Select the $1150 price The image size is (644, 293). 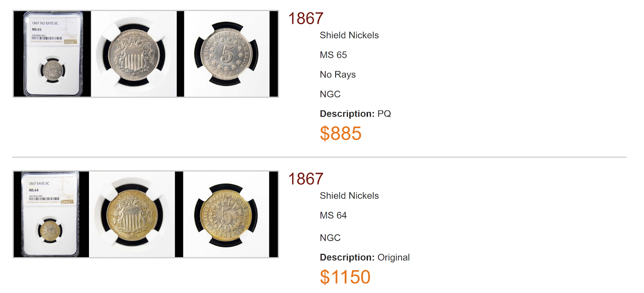click(345, 277)
